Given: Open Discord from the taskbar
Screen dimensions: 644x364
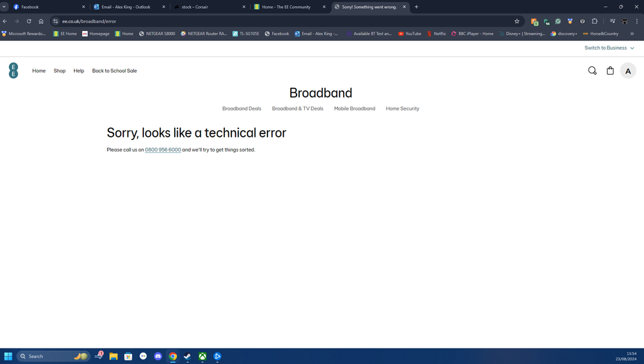Looking at the screenshot, I should pyautogui.click(x=158, y=356).
